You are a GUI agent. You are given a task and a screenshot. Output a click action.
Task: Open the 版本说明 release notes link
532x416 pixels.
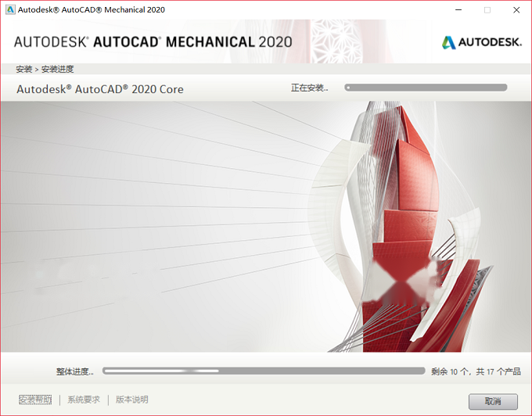point(132,400)
